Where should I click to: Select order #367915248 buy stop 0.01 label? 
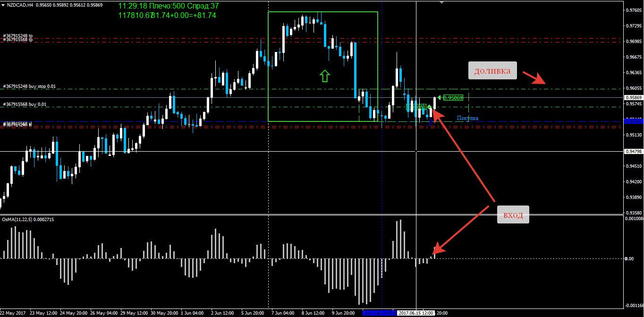[29, 86]
